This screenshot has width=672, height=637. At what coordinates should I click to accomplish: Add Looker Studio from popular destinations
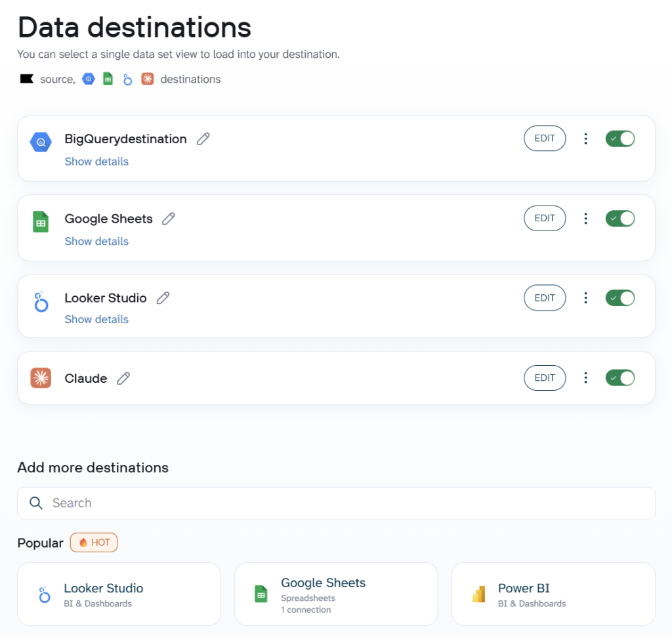(x=119, y=594)
